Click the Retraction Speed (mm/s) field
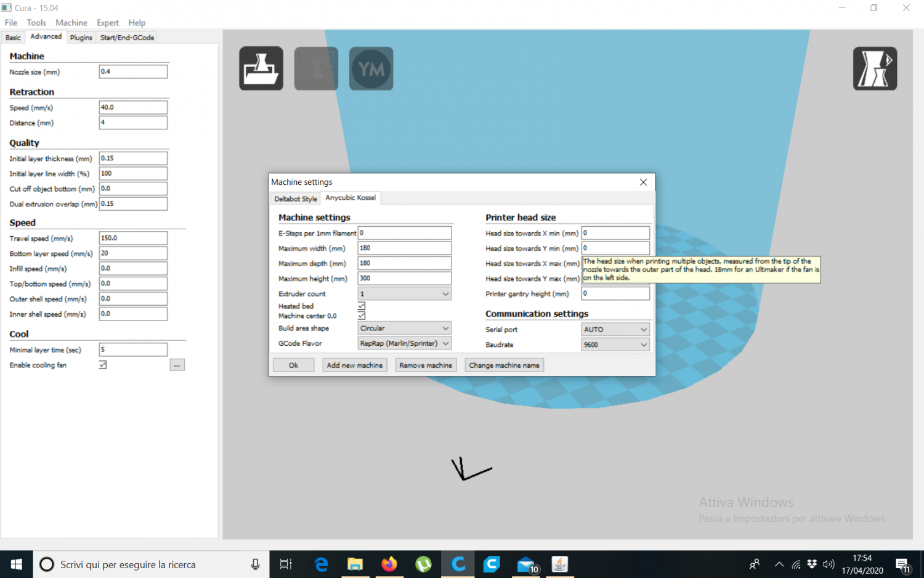This screenshot has width=924, height=578. (133, 107)
